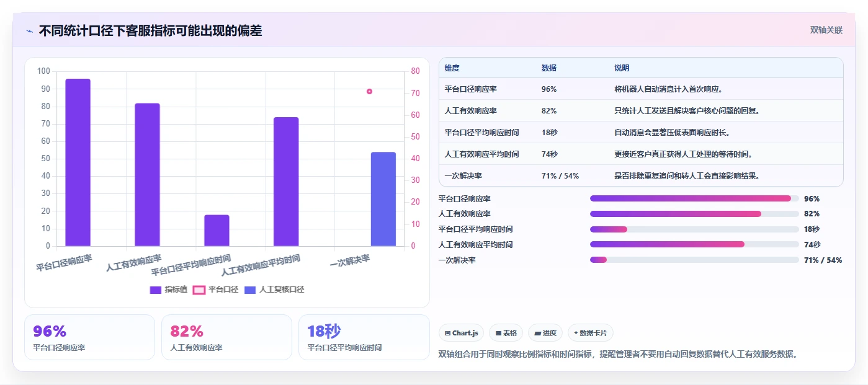The width and height of the screenshot is (868, 385).
Task: Open the 96% 平台口径响应率 stat card
Action: point(89,337)
